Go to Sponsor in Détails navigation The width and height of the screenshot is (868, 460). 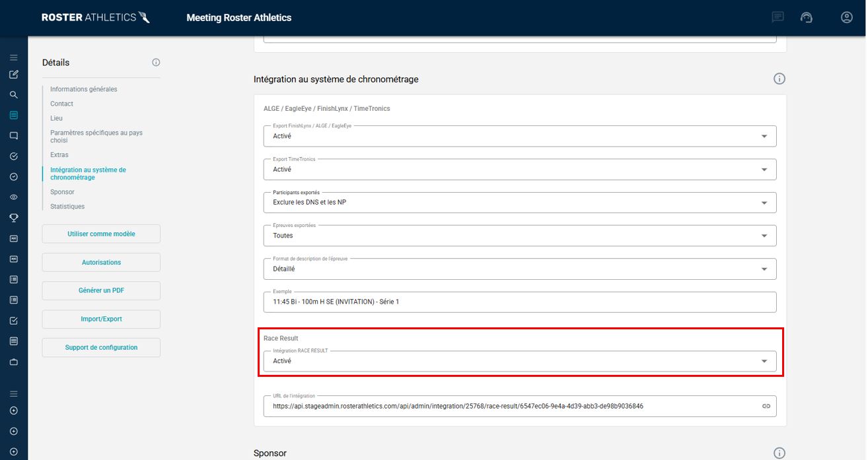tap(62, 192)
